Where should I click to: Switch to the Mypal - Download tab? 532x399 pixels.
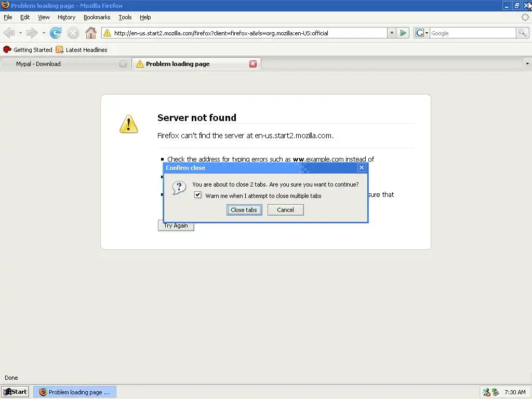pyautogui.click(x=65, y=64)
